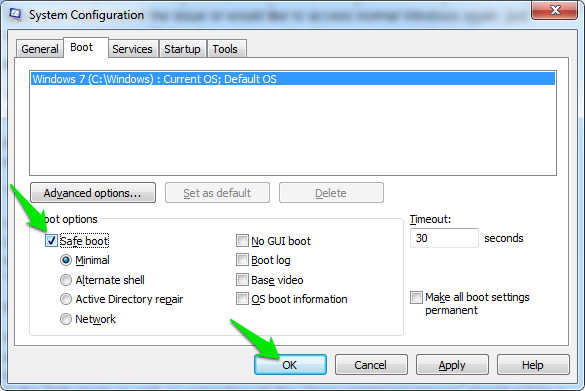Enable the No GUI boot checkbox
Image resolution: width=585 pixels, height=391 pixels.
tap(242, 241)
